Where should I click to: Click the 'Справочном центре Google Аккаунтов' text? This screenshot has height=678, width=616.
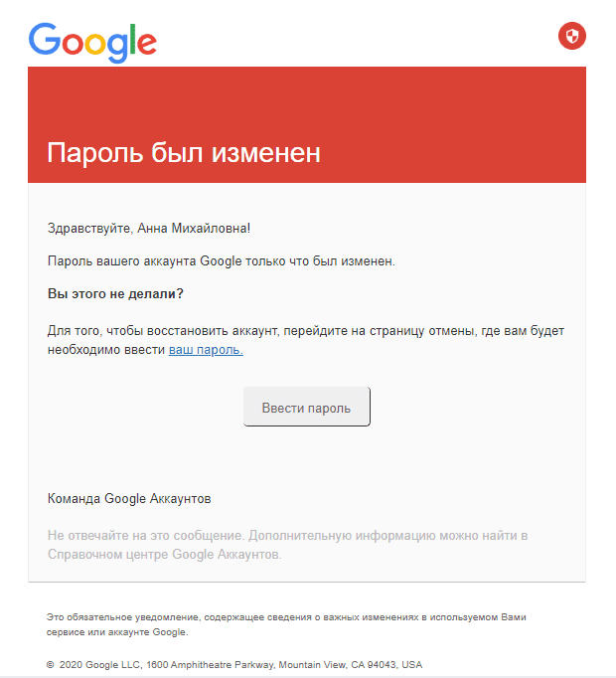(x=165, y=554)
